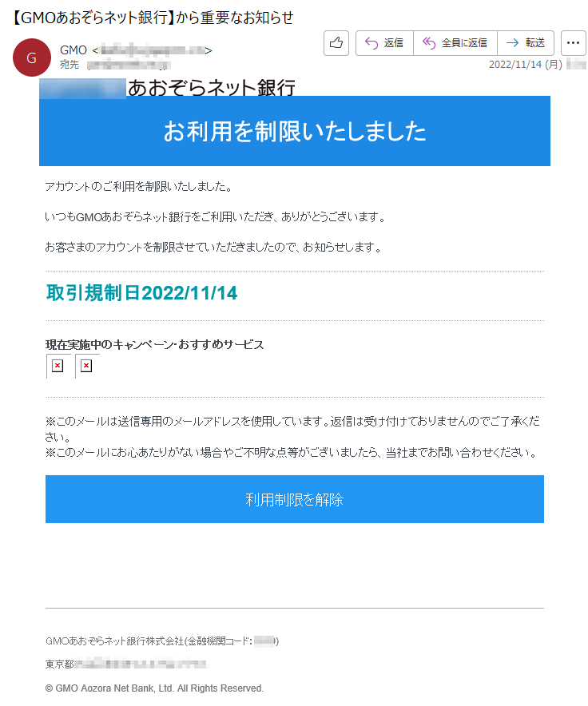Image resolution: width=588 pixels, height=706 pixels.
Task: Click the purple reply-all arrow icon
Action: point(429,43)
